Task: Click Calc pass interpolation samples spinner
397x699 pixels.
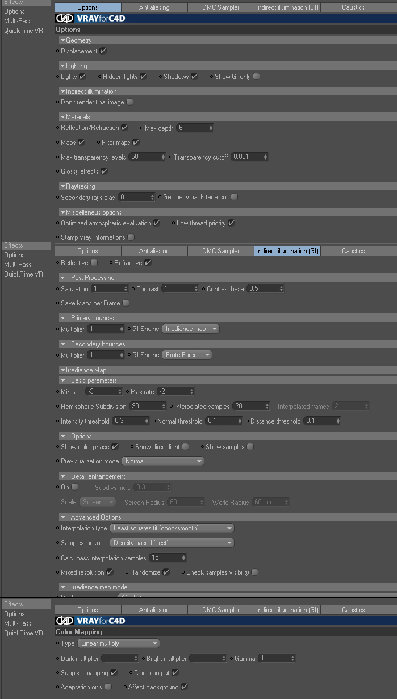Action: (184, 558)
